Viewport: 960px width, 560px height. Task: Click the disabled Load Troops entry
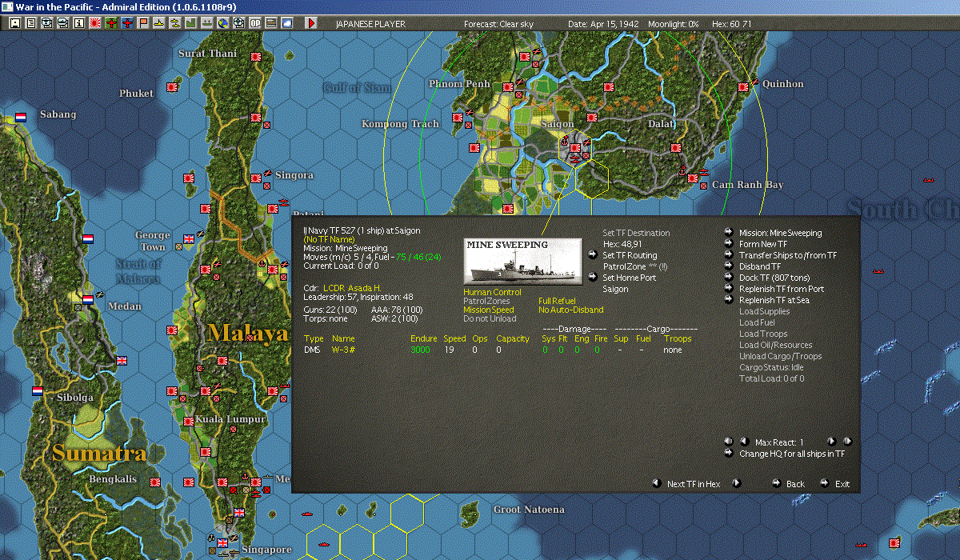[762, 334]
